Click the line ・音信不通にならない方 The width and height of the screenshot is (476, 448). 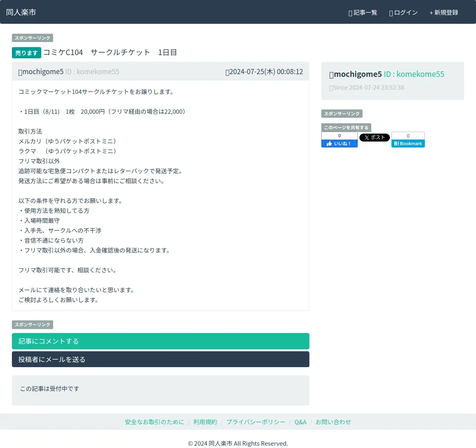(x=51, y=240)
